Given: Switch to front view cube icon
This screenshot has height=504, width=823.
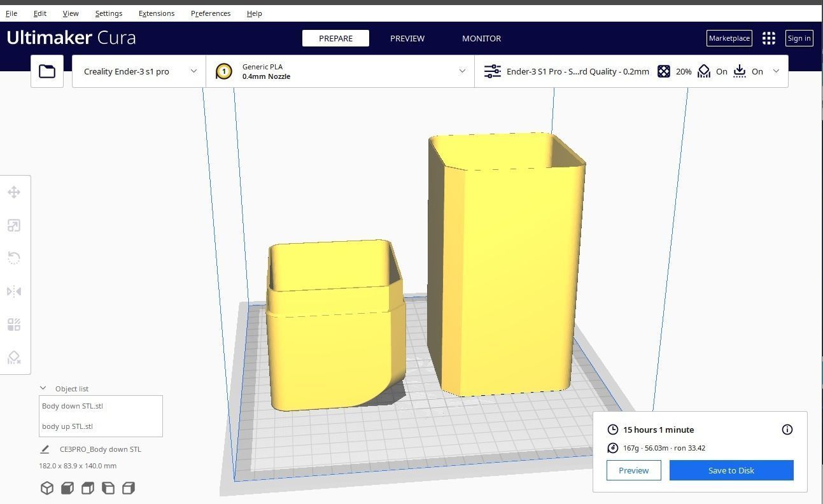Looking at the screenshot, I should [67, 488].
